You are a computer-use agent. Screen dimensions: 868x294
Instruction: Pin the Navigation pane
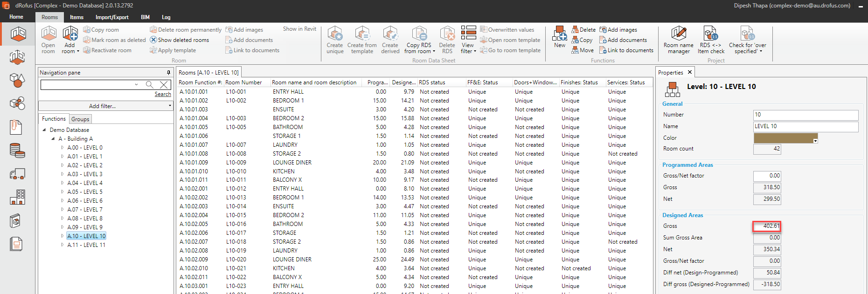pyautogui.click(x=168, y=73)
